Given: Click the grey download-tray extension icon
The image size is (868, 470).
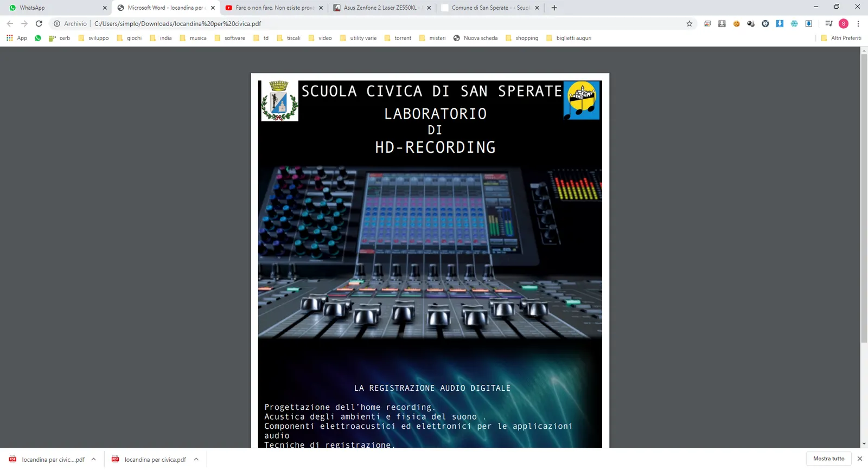Looking at the screenshot, I should point(722,24).
